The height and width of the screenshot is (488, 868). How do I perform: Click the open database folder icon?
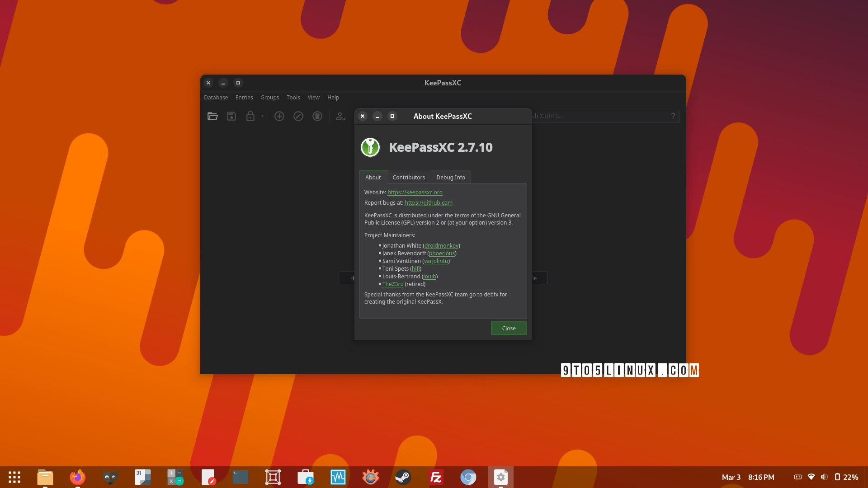[212, 116]
